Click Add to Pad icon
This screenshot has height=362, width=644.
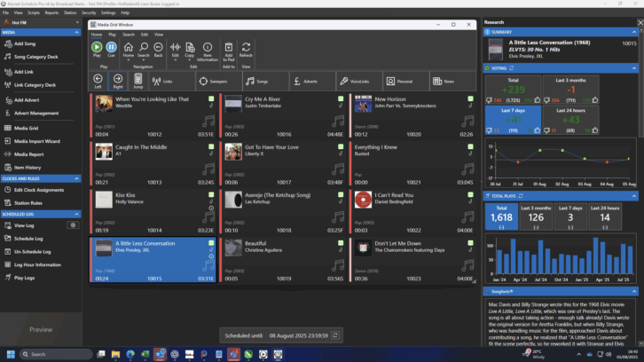pos(229,48)
